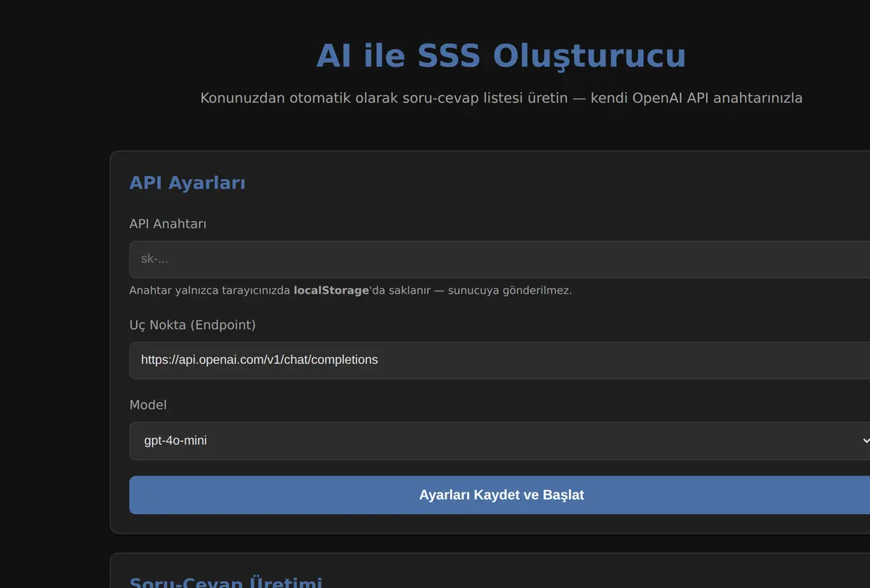Click the Uç Nokta (Endpoint) label
This screenshot has width=870, height=588.
click(x=192, y=325)
